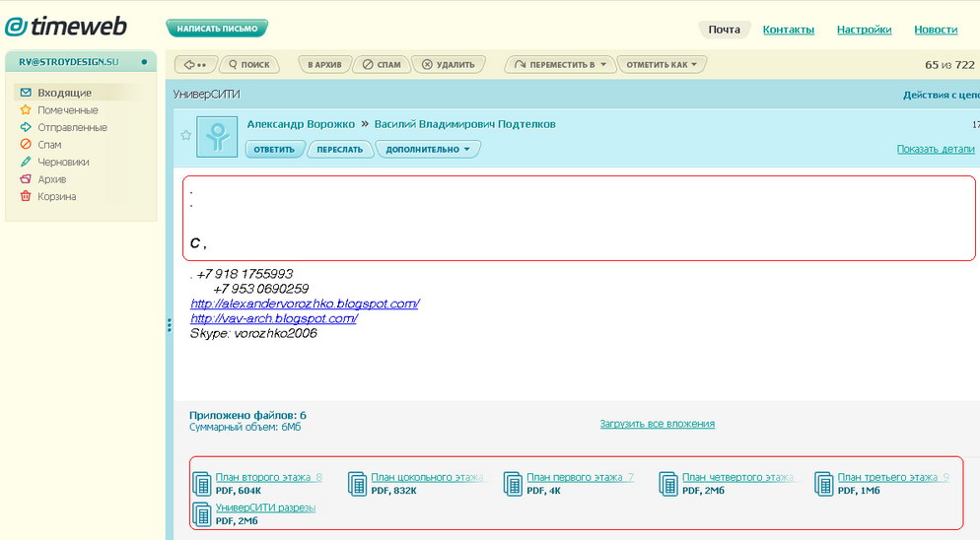Viewport: 980px width, 540px height.
Task: Open Действия с цепочкой thread actions
Action: click(x=941, y=95)
